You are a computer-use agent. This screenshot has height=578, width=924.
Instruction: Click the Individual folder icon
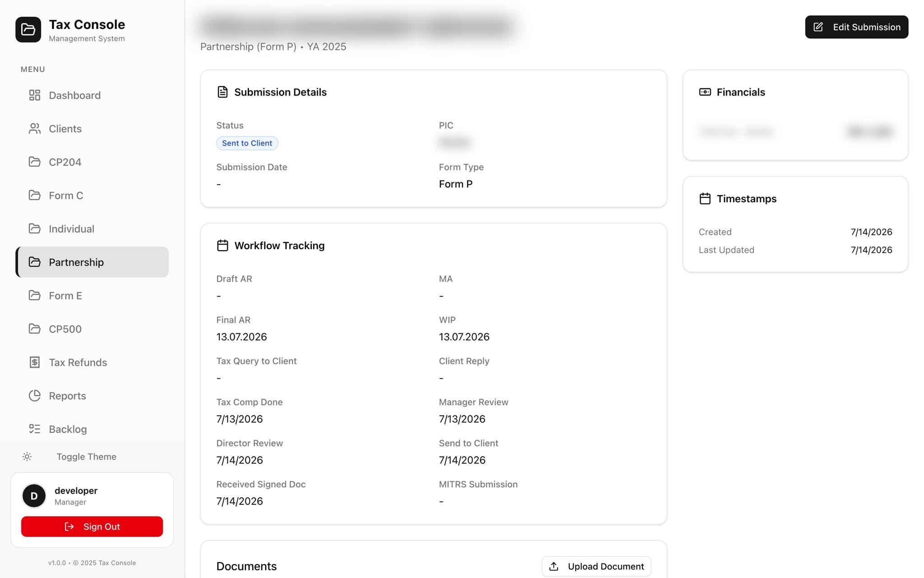35,228
